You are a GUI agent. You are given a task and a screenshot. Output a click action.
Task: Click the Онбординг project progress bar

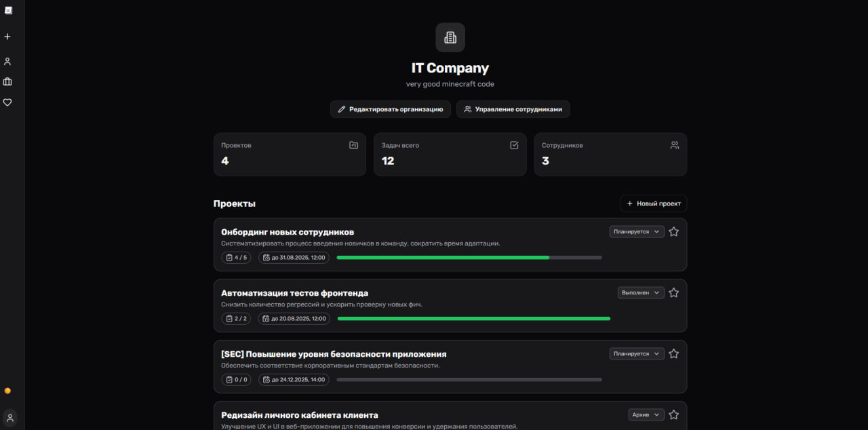coord(469,258)
